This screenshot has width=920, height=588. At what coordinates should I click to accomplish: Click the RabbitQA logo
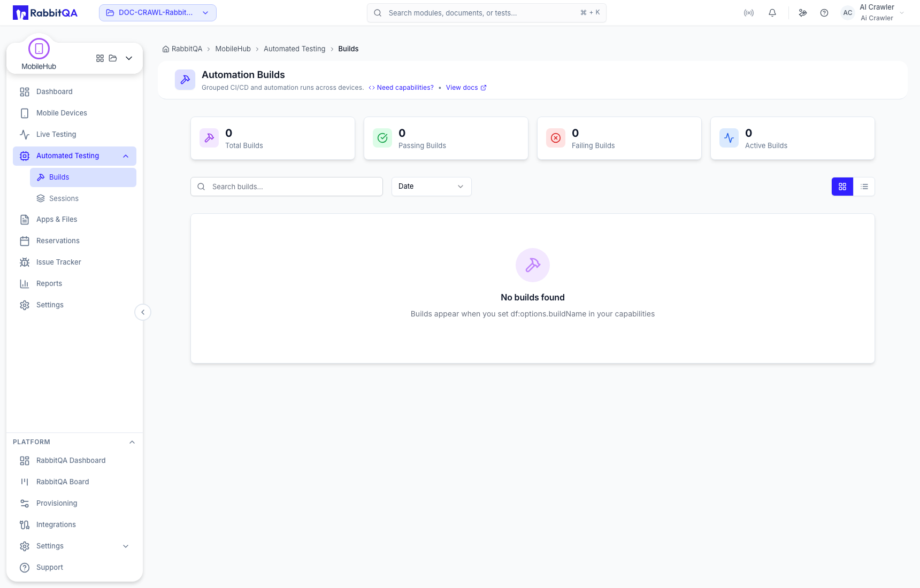tap(45, 13)
